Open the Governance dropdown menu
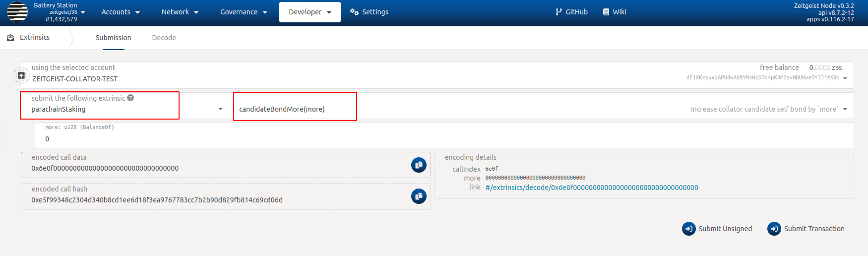Screen dimensions: 868x256 243,12
